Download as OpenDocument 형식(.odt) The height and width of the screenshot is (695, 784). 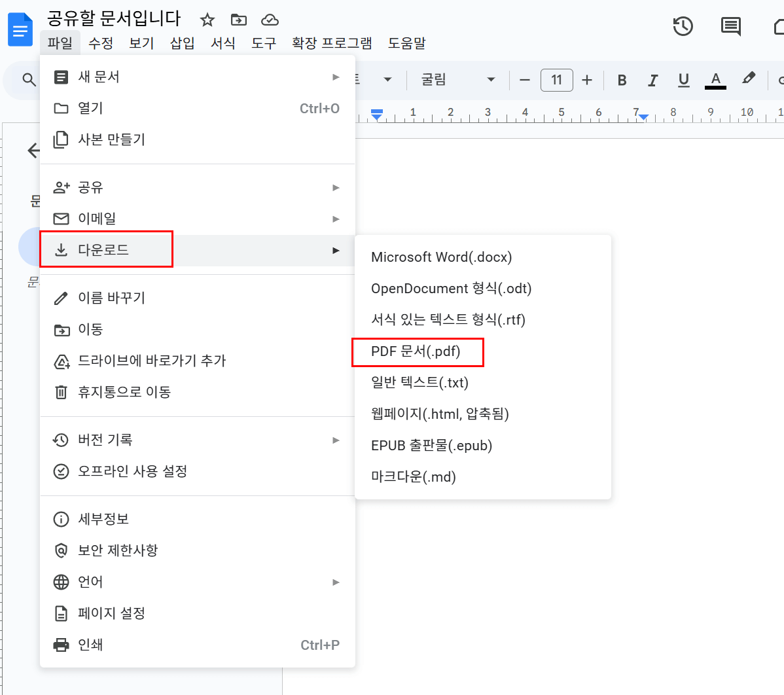[483, 289]
